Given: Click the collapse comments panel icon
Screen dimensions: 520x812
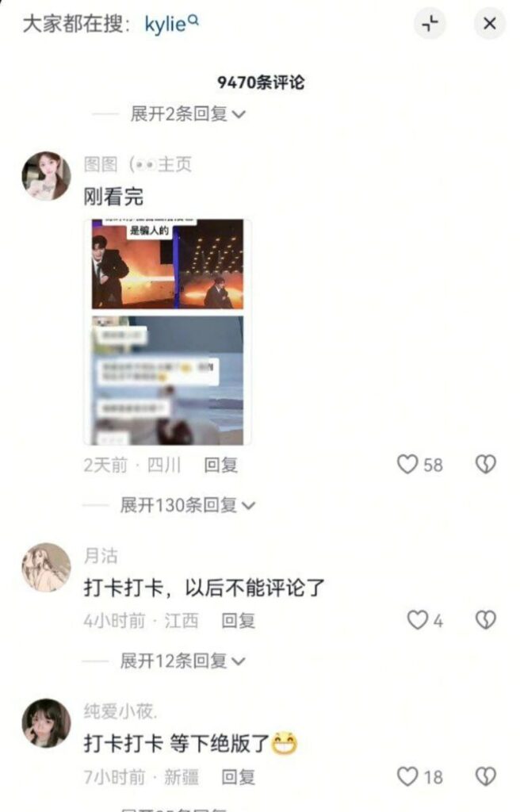Looking at the screenshot, I should 429,23.
